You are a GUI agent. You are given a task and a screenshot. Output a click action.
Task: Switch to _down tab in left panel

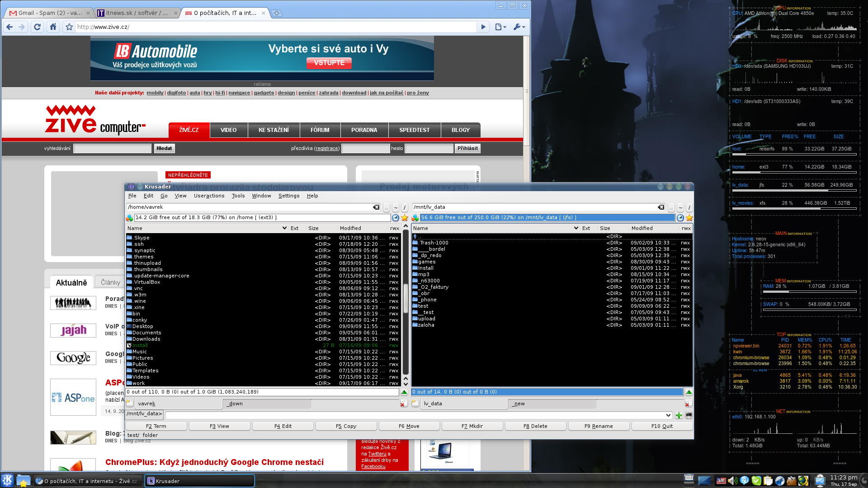(x=267, y=404)
